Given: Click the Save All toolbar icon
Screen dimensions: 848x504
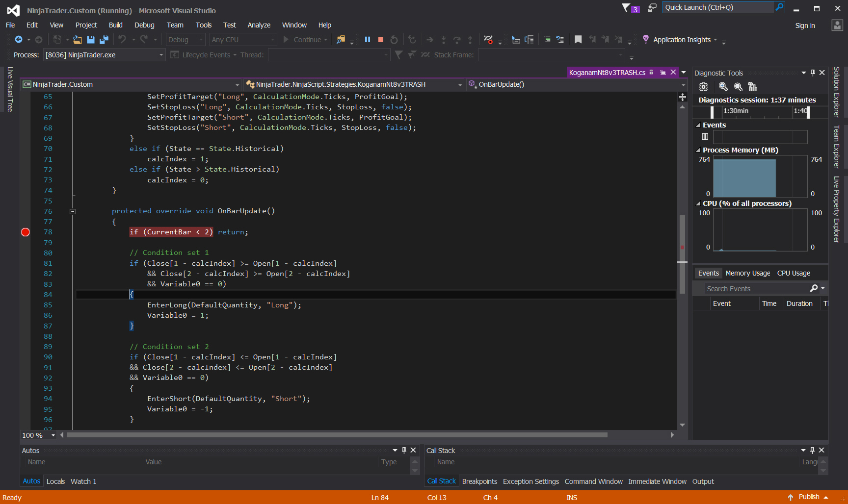Looking at the screenshot, I should pyautogui.click(x=104, y=40).
